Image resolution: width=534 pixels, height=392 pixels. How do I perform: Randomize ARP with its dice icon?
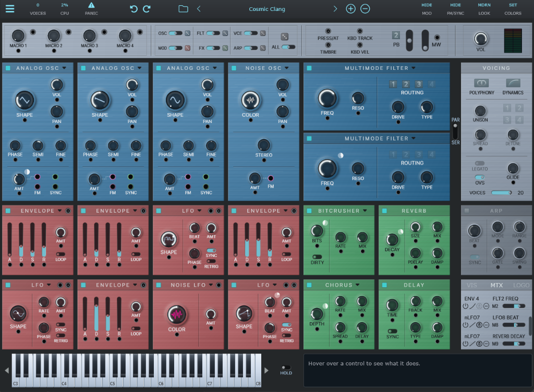[263, 48]
